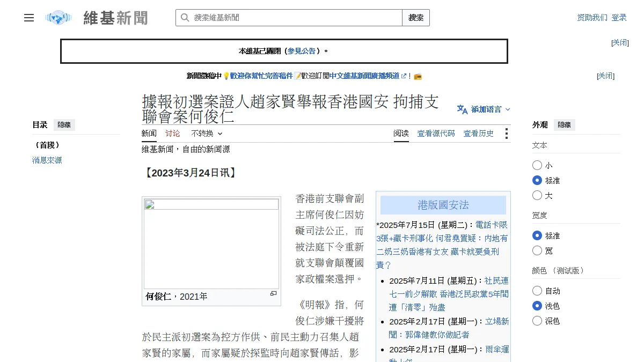Click the 何俊仁 article photo
Image resolution: width=644 pixels, height=362 pixels.
click(x=211, y=244)
